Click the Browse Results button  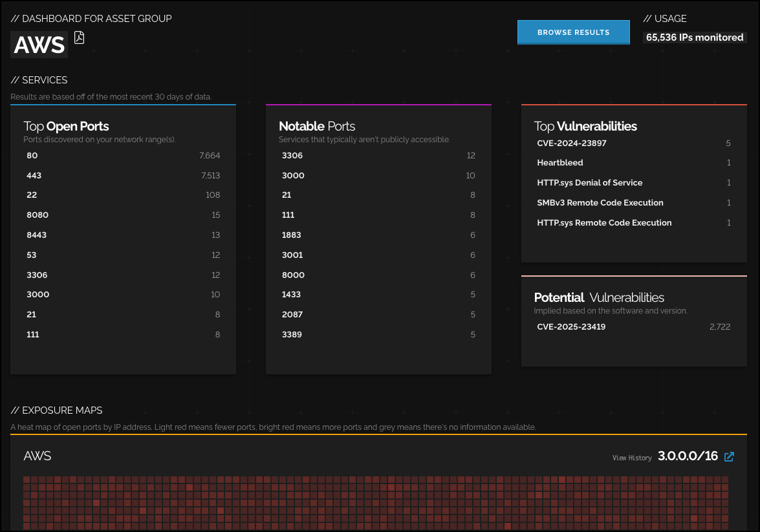[x=573, y=32]
